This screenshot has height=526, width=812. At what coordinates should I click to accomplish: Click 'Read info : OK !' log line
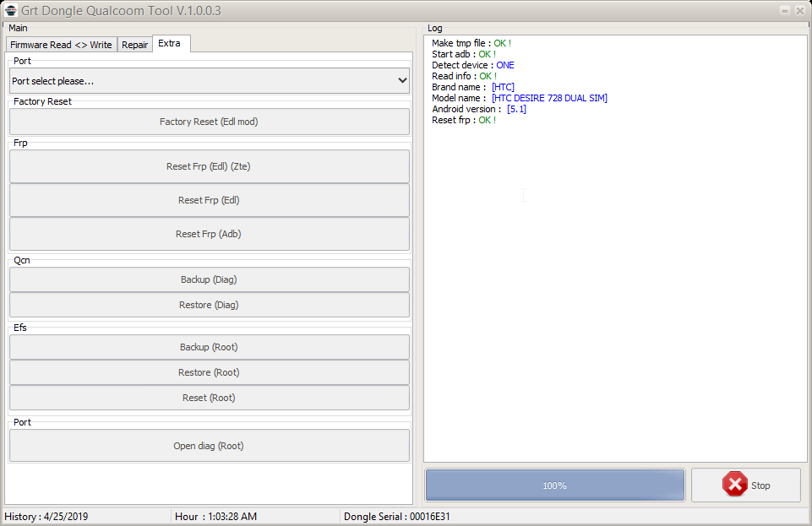[465, 76]
